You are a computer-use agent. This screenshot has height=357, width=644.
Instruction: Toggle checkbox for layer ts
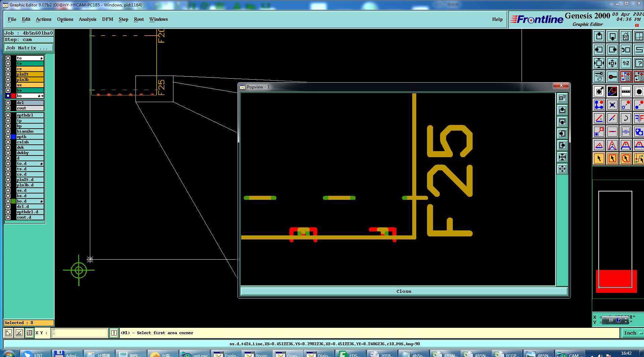pos(8,63)
